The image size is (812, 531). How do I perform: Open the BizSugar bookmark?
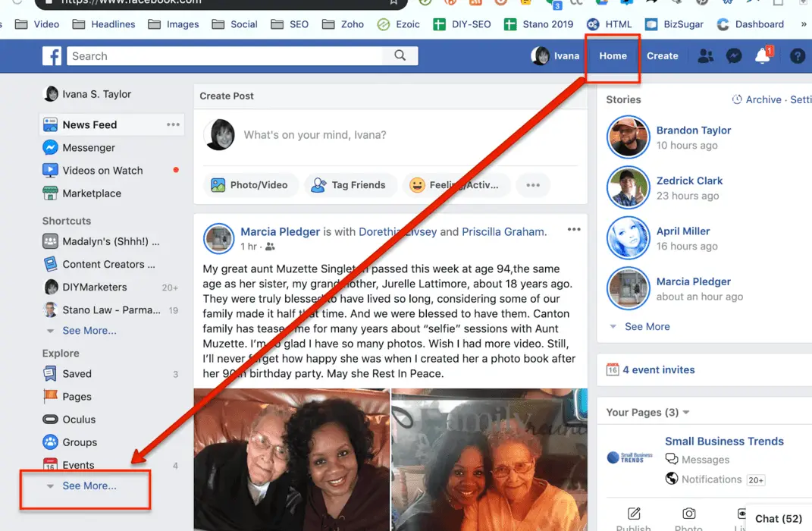674,24
